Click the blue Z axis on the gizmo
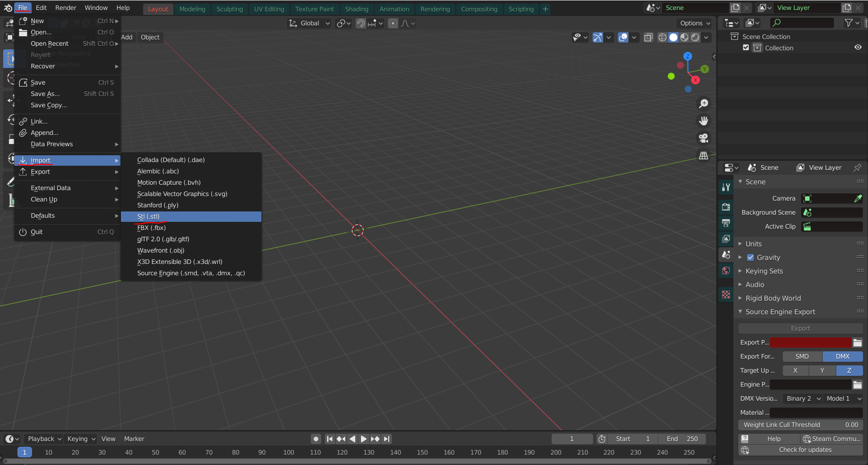The image size is (868, 465). tap(688, 56)
